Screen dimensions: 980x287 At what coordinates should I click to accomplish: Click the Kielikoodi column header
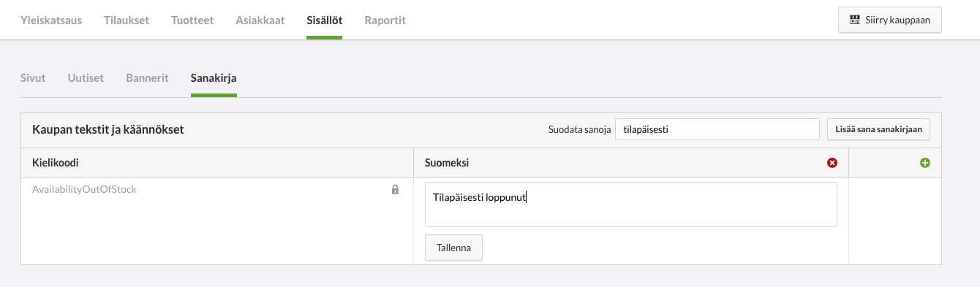pos(56,163)
